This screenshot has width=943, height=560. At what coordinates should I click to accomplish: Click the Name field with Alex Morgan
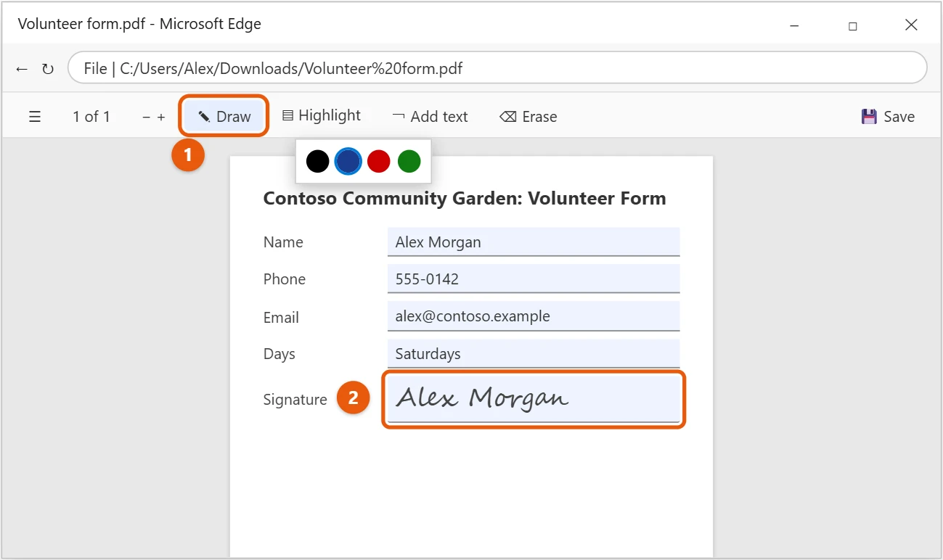[x=534, y=242]
